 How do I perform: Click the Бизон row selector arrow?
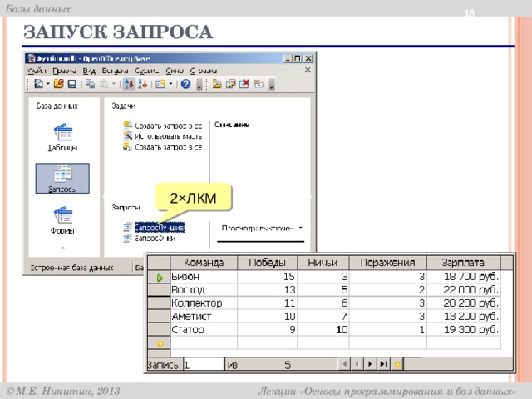pos(159,277)
